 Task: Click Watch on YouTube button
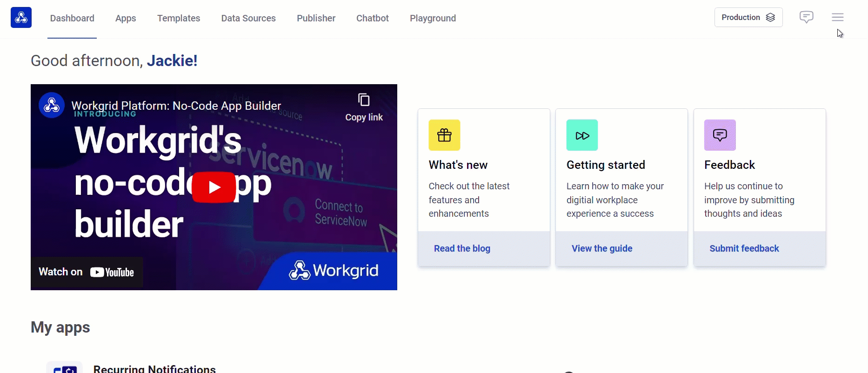click(x=87, y=272)
